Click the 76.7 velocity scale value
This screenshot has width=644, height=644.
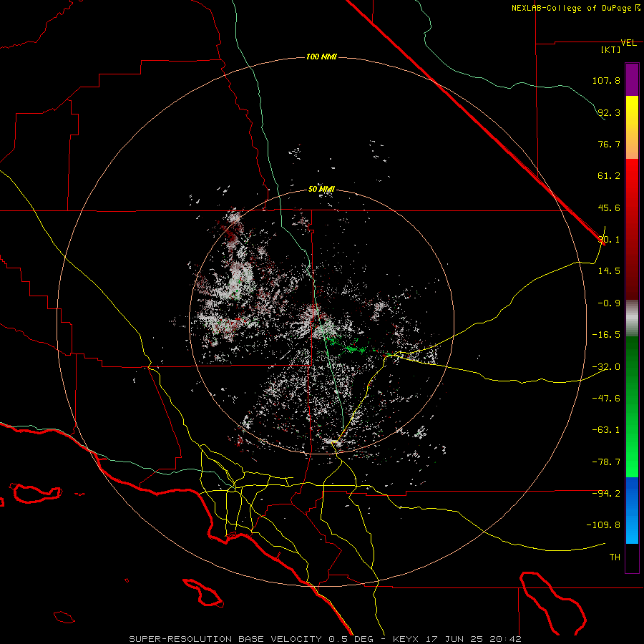609,144
